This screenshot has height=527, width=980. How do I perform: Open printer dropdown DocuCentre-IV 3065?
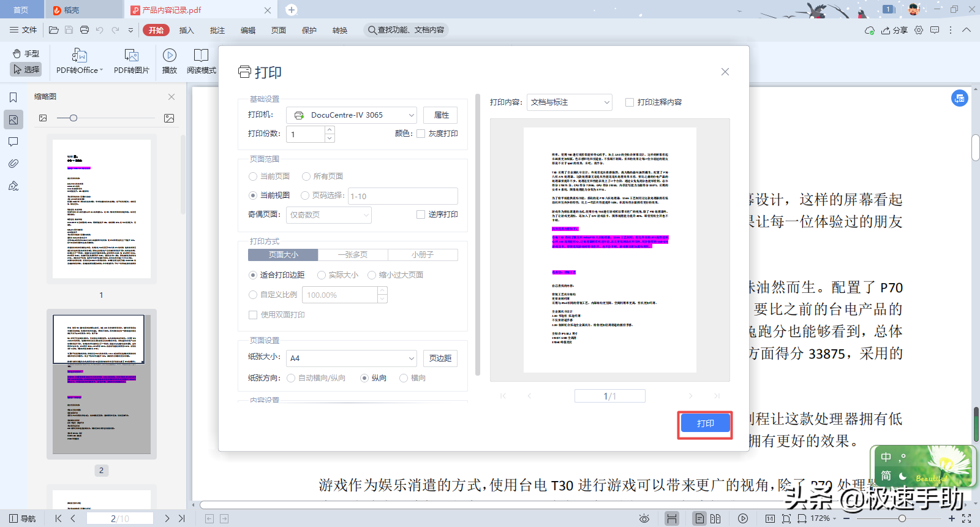[352, 115]
